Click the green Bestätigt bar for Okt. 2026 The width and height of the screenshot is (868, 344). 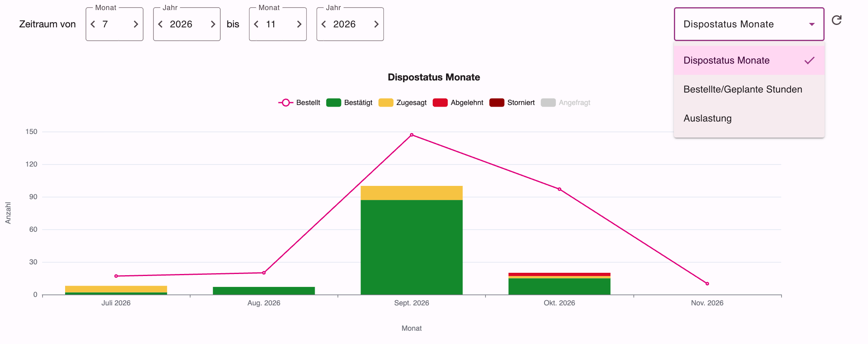click(559, 286)
